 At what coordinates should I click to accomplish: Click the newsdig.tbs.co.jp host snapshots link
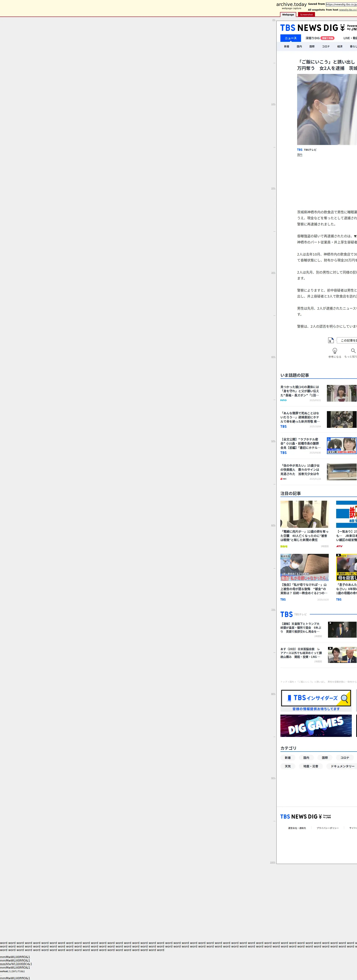click(348, 10)
